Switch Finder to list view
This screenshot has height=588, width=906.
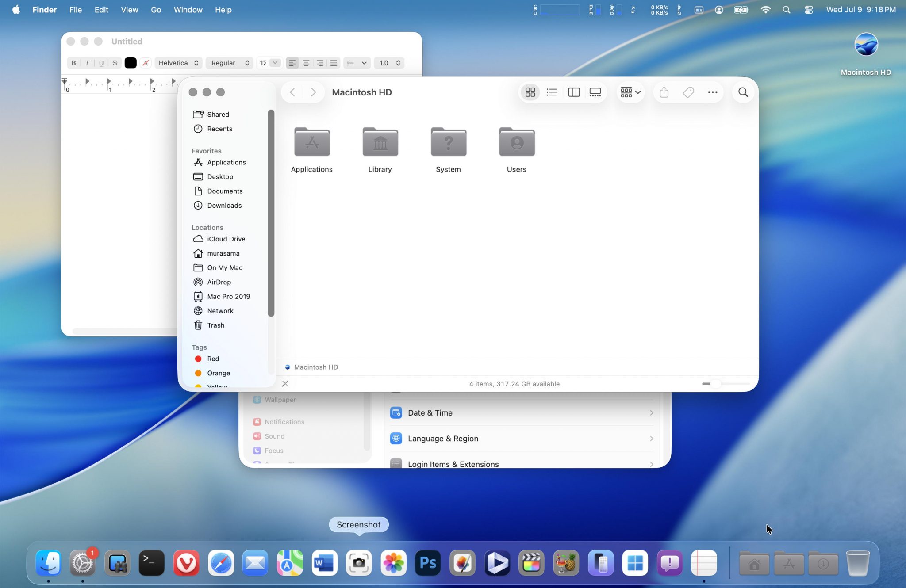tap(551, 92)
